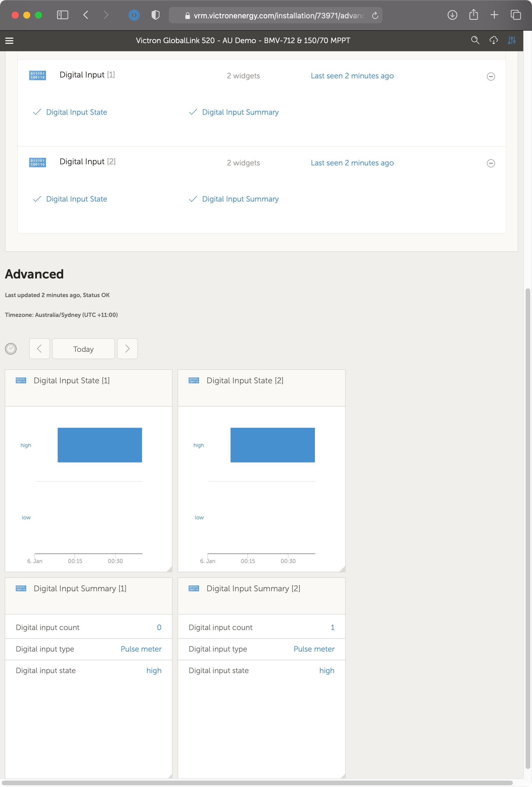Viewport: 532px width, 787px height.
Task: Open the hamburger navigation menu
Action: [x=10, y=41]
